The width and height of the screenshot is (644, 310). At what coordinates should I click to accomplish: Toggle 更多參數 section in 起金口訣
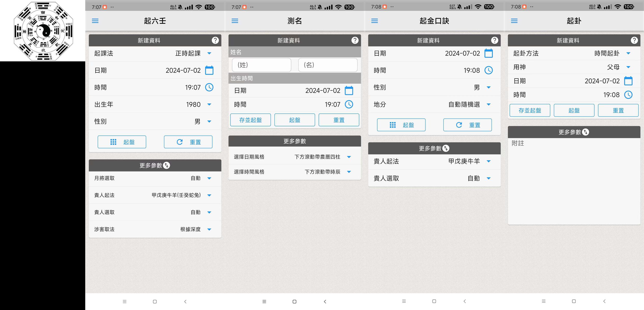click(x=446, y=148)
